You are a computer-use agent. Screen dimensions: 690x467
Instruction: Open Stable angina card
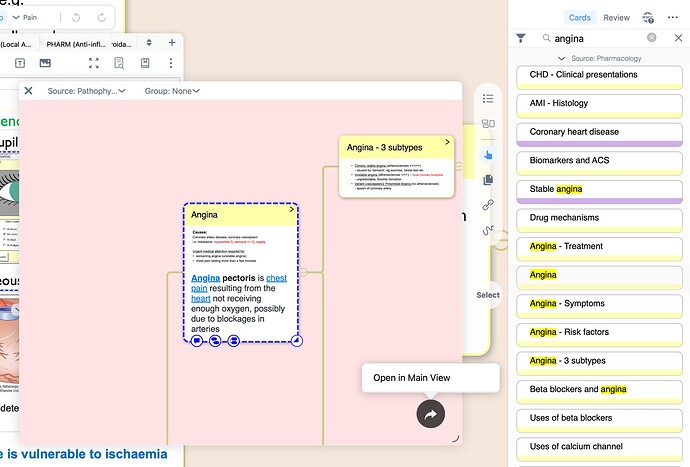point(599,192)
